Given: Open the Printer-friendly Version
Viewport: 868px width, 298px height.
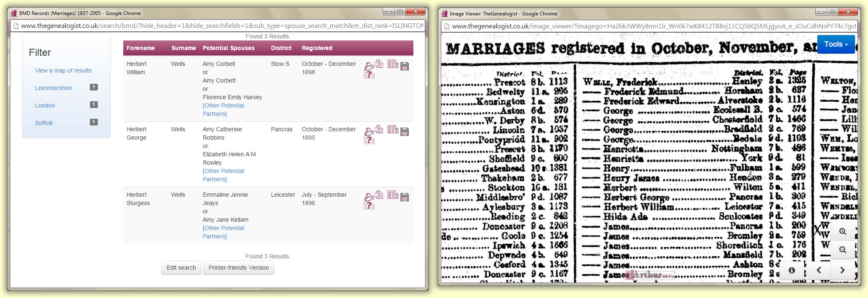Looking at the screenshot, I should tap(239, 268).
